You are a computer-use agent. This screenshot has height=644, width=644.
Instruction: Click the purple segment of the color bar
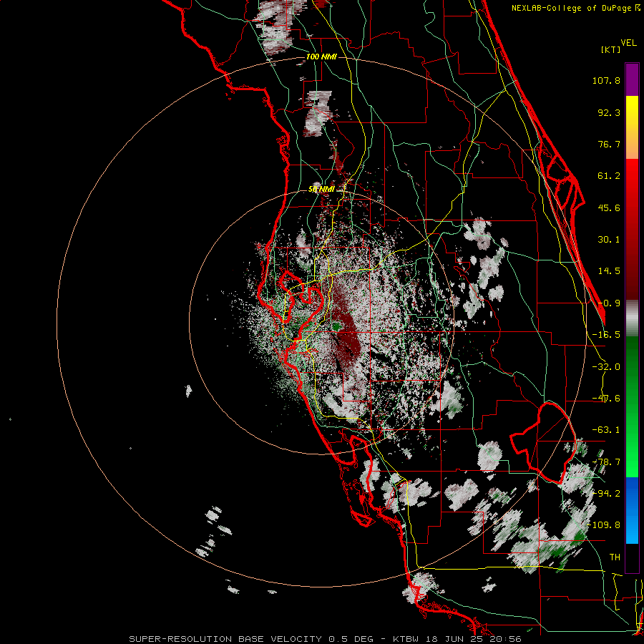tap(632, 79)
